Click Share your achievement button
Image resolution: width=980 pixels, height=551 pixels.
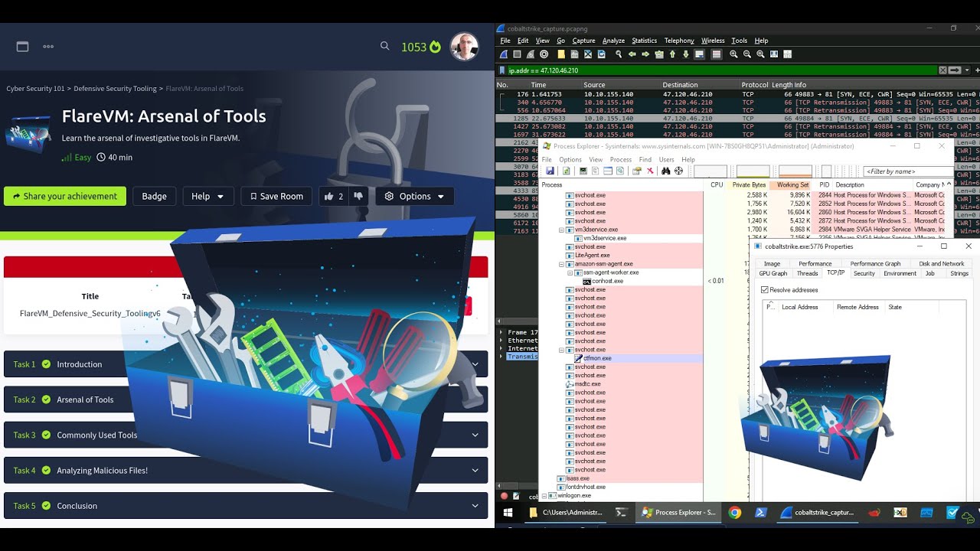click(65, 196)
